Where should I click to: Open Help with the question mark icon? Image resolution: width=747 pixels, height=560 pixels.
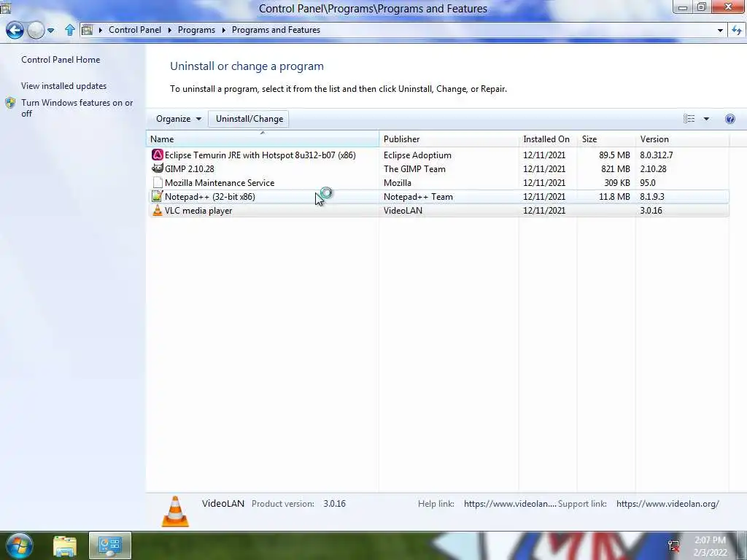(x=729, y=119)
